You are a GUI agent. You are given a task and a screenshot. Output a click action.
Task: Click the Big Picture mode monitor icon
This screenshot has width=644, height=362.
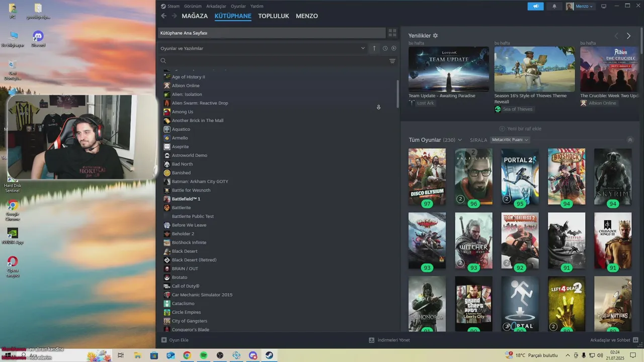coord(604,6)
